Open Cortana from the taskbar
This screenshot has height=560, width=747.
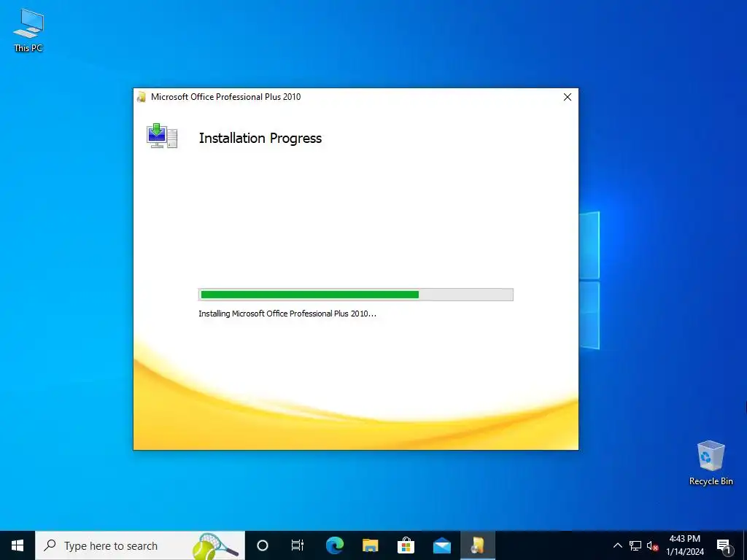click(263, 545)
